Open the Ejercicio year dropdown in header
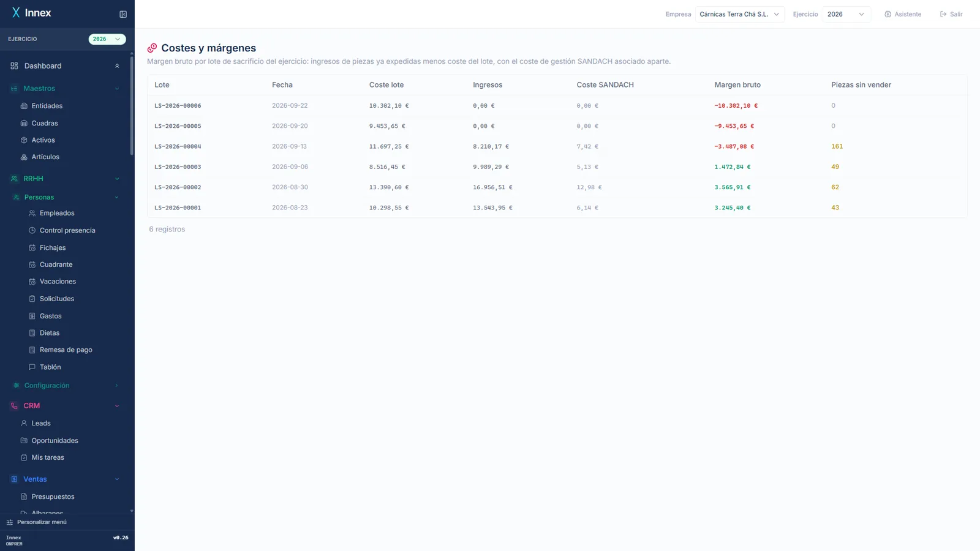This screenshot has height=551, width=980. click(x=846, y=14)
